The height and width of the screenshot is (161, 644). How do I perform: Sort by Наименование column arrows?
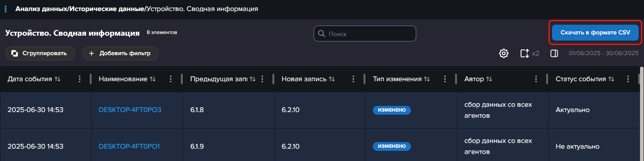click(x=153, y=79)
